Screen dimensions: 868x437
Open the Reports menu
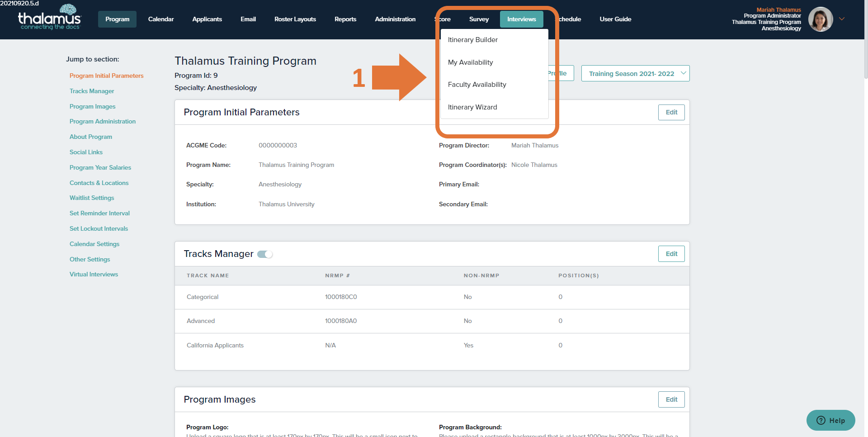[x=345, y=19]
